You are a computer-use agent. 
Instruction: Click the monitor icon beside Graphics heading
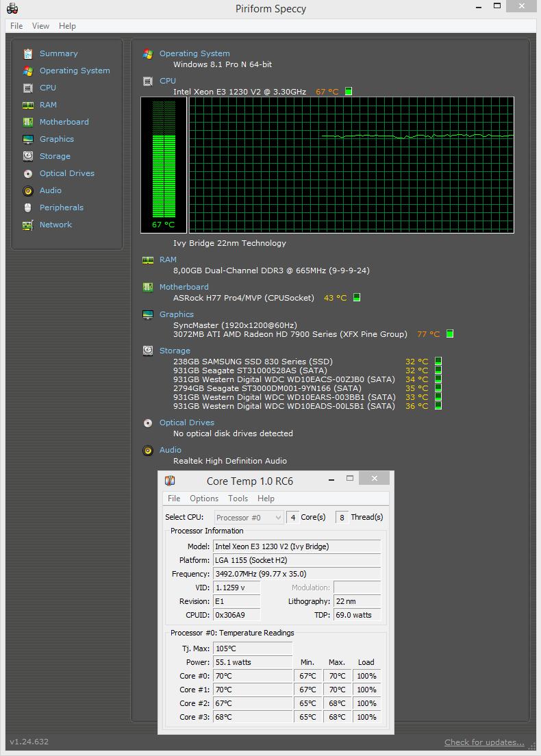(x=148, y=315)
